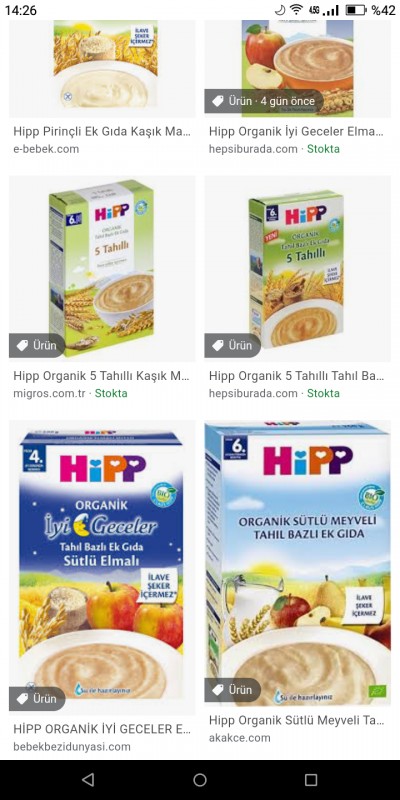The width and height of the screenshot is (400, 800).
Task: Tap the recent apps square icon
Action: tap(311, 779)
